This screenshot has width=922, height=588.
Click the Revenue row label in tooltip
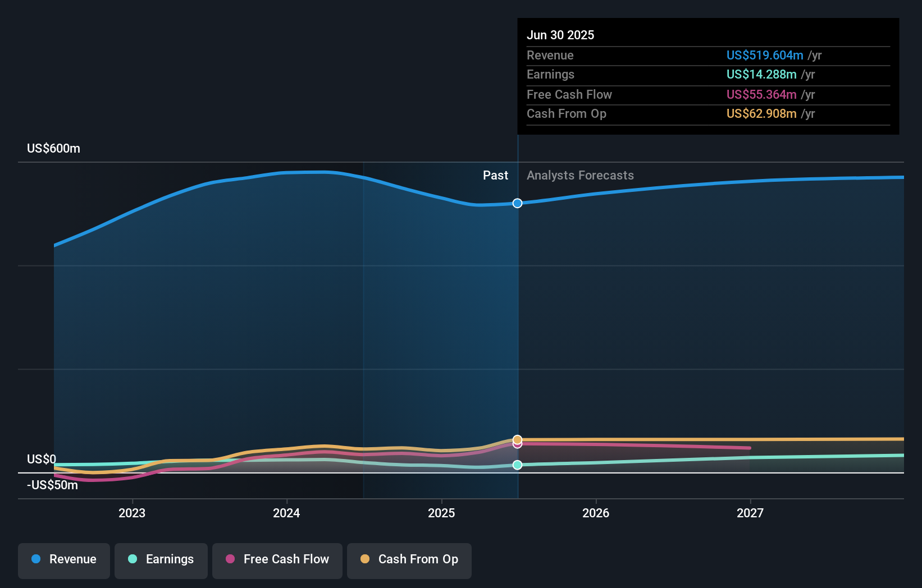pos(550,55)
